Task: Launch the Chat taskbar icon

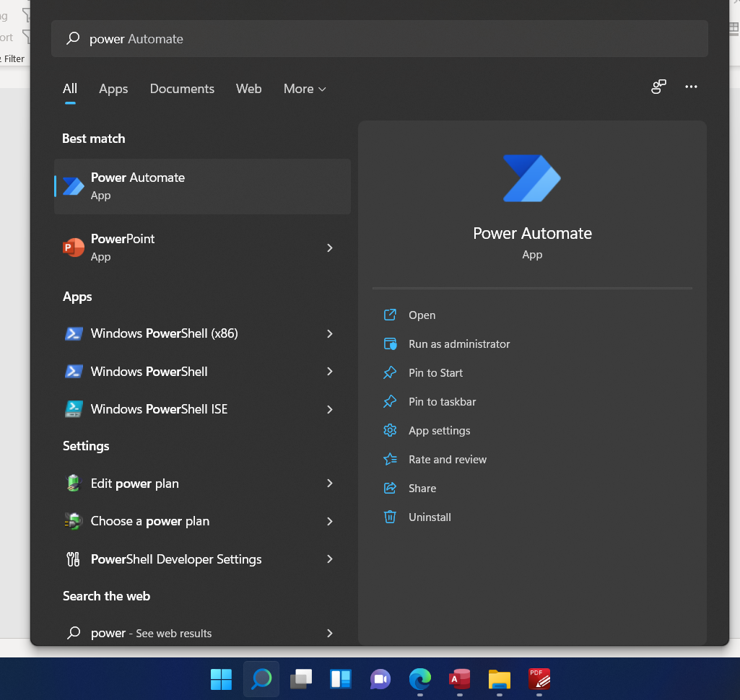Action: (x=380, y=679)
